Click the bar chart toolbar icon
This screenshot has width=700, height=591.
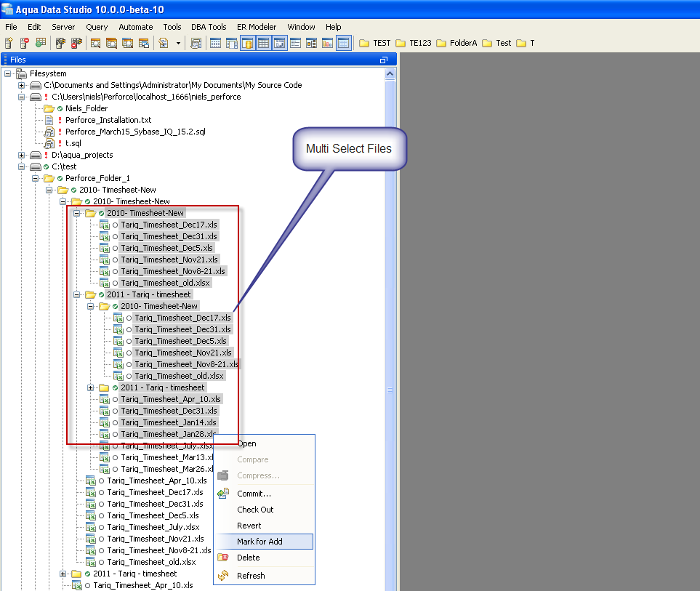328,43
